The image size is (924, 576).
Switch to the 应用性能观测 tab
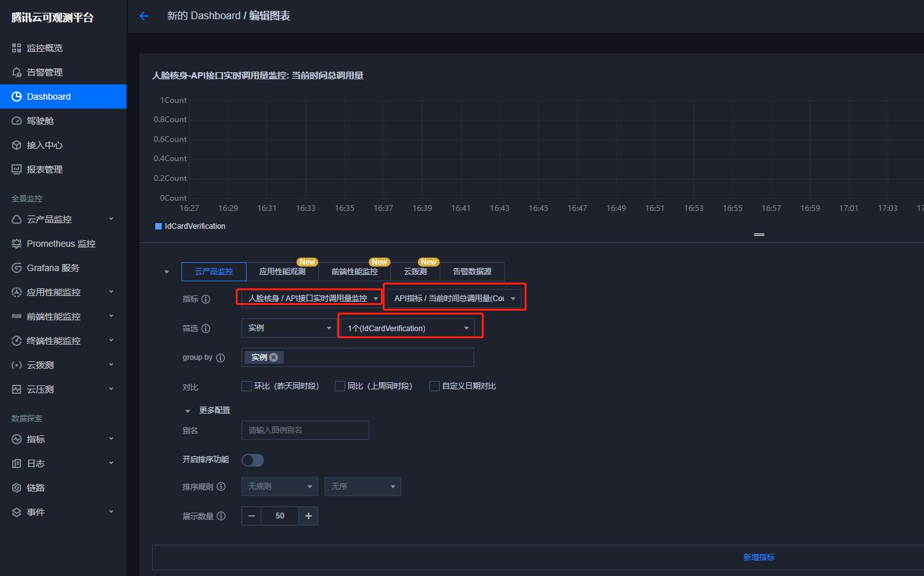(282, 272)
